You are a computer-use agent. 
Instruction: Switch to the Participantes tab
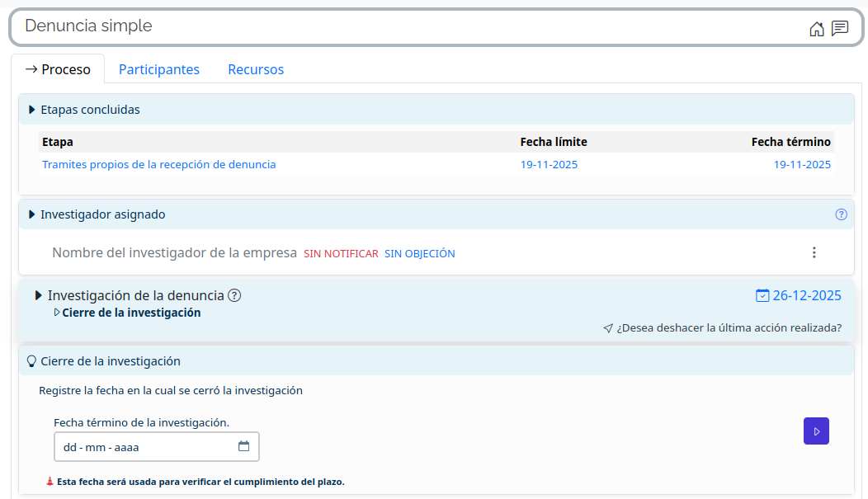point(159,69)
